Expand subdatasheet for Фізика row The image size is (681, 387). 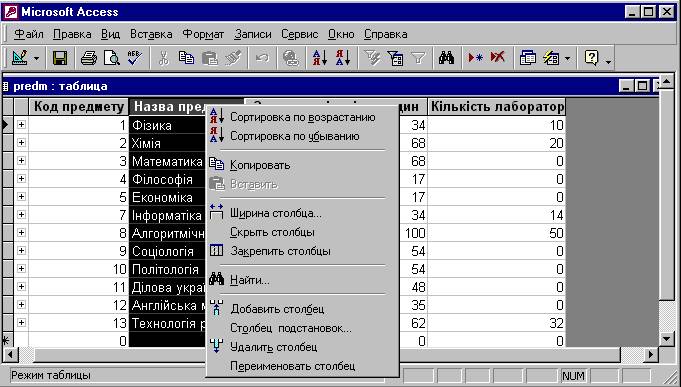point(21,125)
